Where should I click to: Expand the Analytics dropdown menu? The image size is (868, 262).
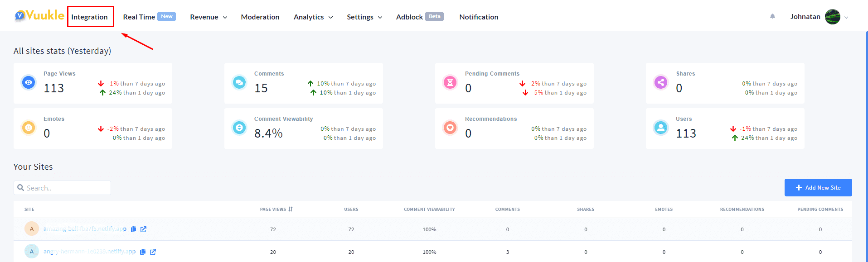click(313, 17)
